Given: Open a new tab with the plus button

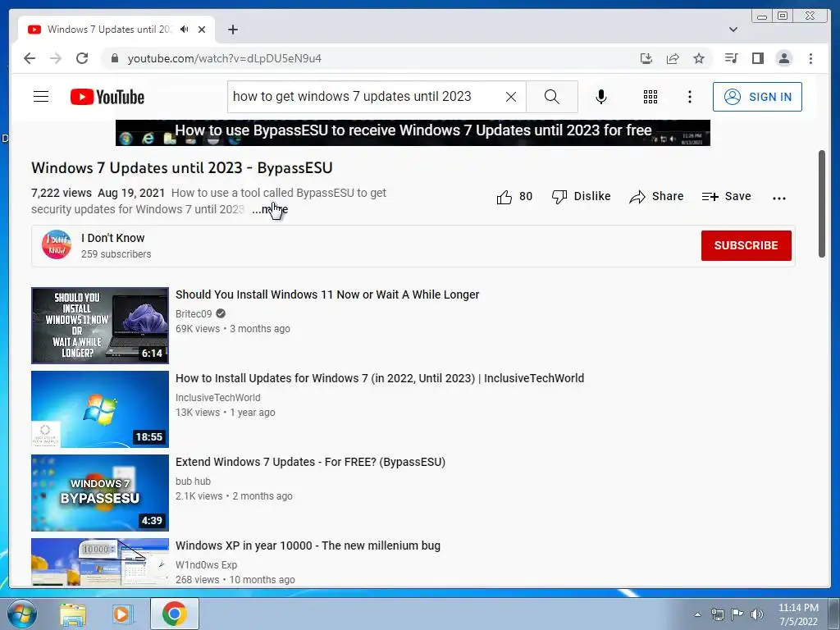Looking at the screenshot, I should (x=232, y=30).
